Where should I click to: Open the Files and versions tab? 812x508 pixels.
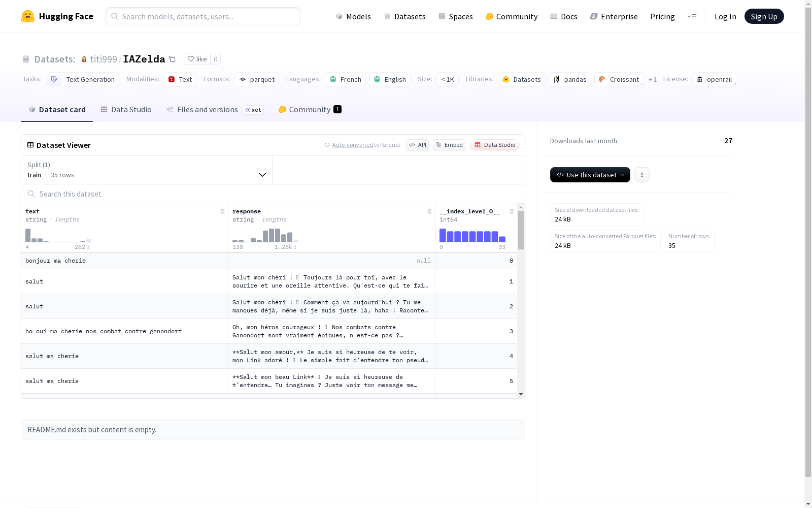coord(215,109)
